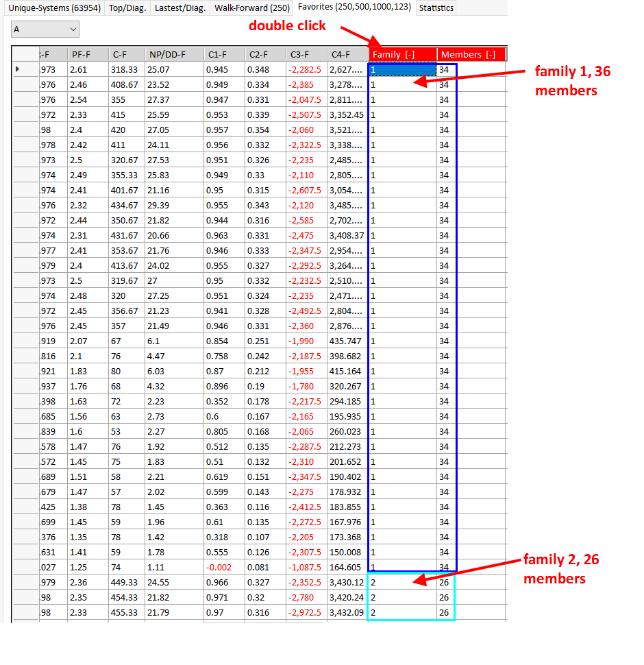Select the red -1,087.5 cell in the C3-F column

(306, 567)
